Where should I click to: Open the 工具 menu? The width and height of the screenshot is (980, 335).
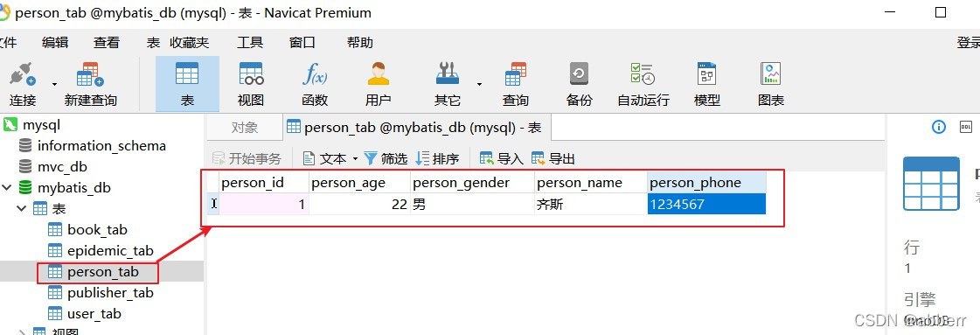click(250, 43)
